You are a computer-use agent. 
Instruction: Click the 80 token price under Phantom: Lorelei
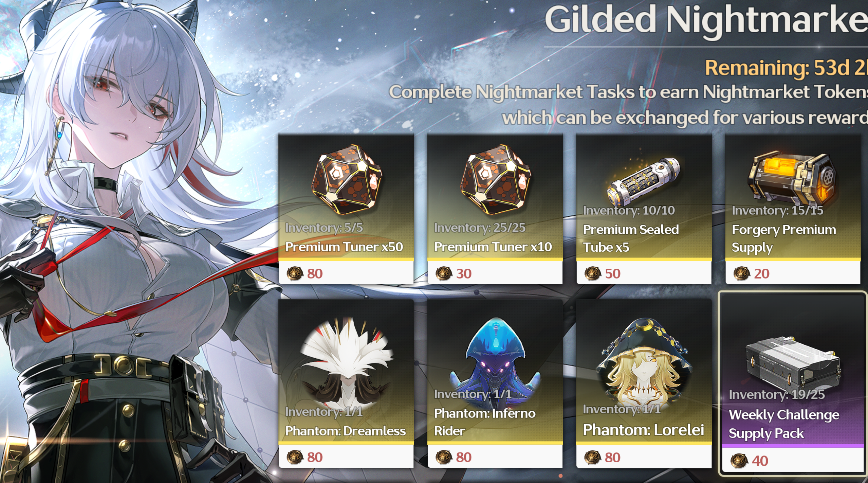click(x=612, y=458)
